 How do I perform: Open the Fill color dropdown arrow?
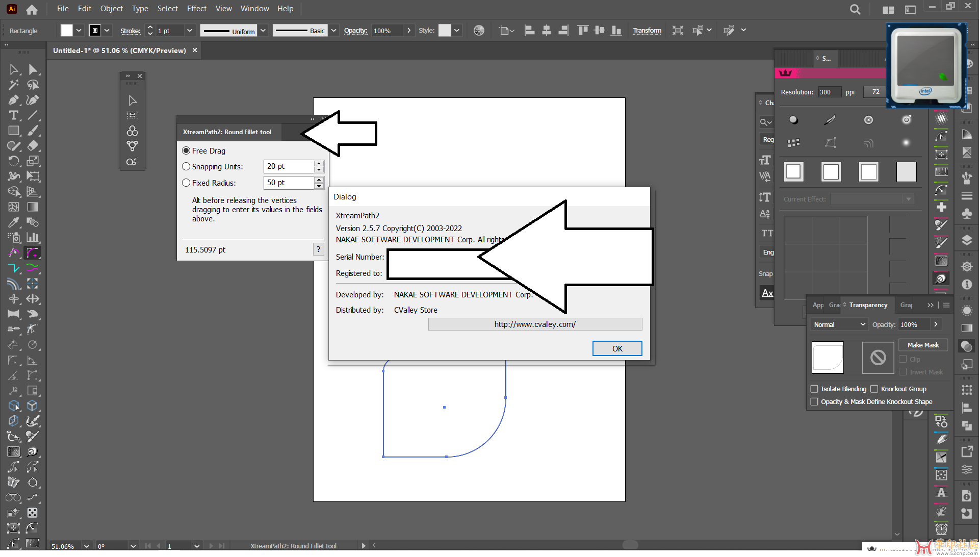[79, 31]
